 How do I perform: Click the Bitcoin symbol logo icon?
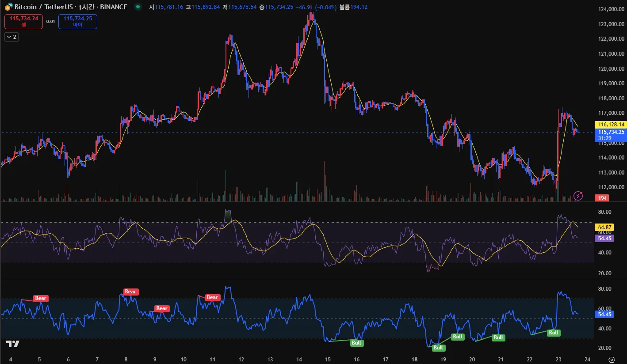[x=8, y=7]
